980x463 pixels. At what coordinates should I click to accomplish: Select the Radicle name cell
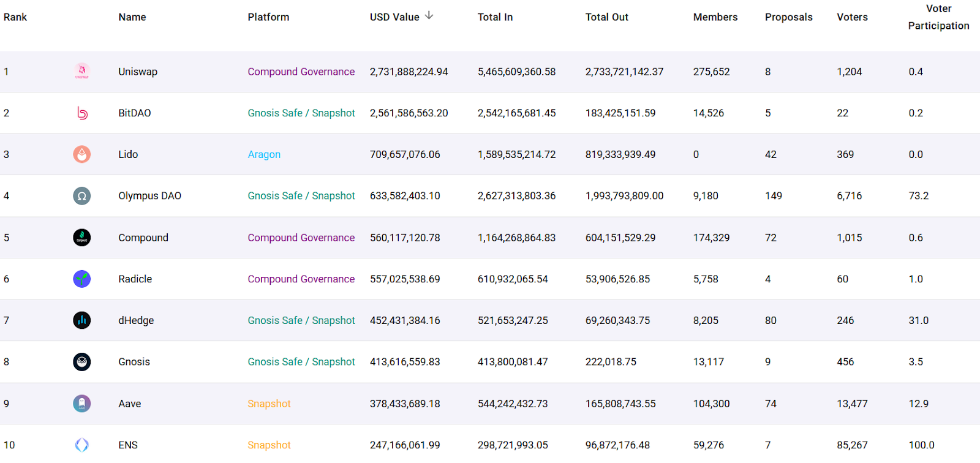pyautogui.click(x=135, y=279)
